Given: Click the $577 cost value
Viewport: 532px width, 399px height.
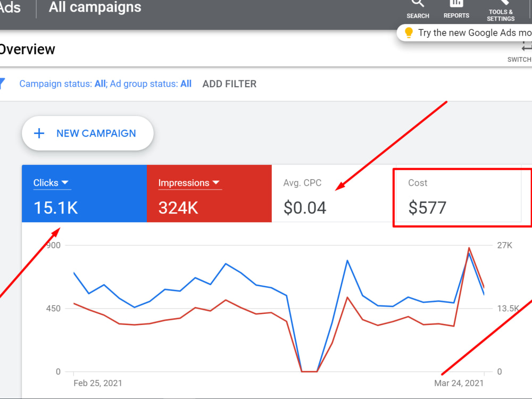Looking at the screenshot, I should 427,207.
